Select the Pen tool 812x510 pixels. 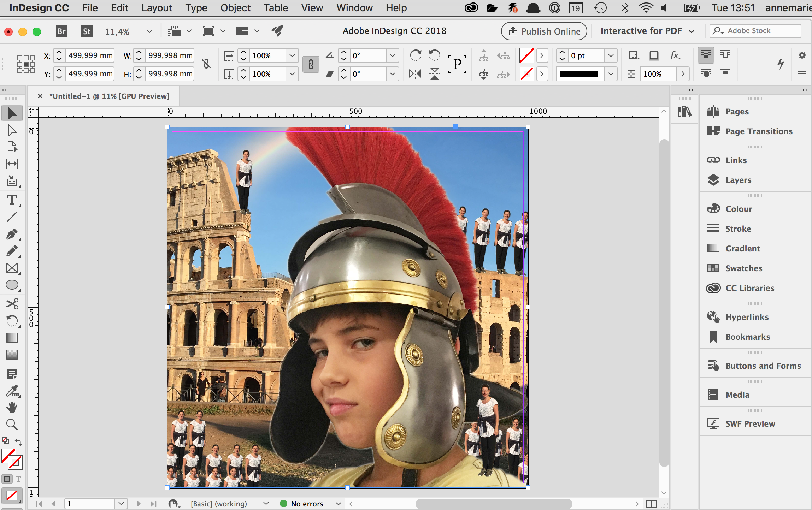click(12, 234)
